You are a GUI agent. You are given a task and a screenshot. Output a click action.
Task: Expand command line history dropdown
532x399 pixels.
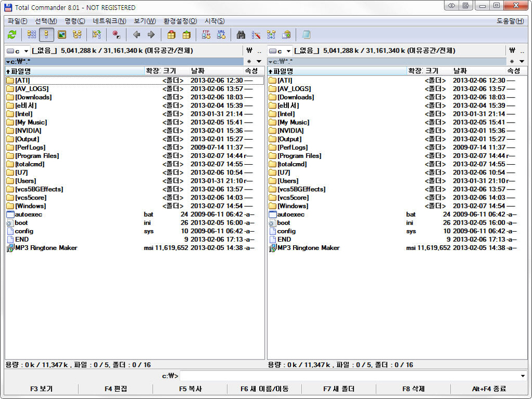(x=523, y=376)
